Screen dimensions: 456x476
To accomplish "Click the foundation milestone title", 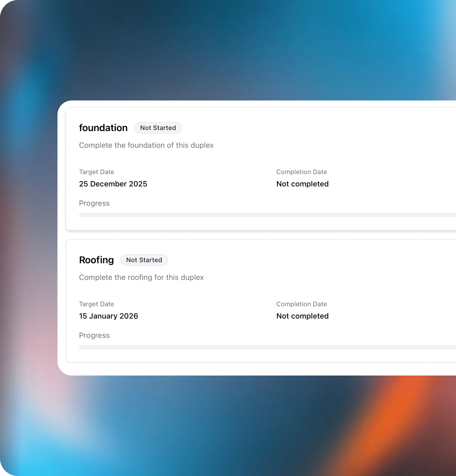I will (x=103, y=128).
